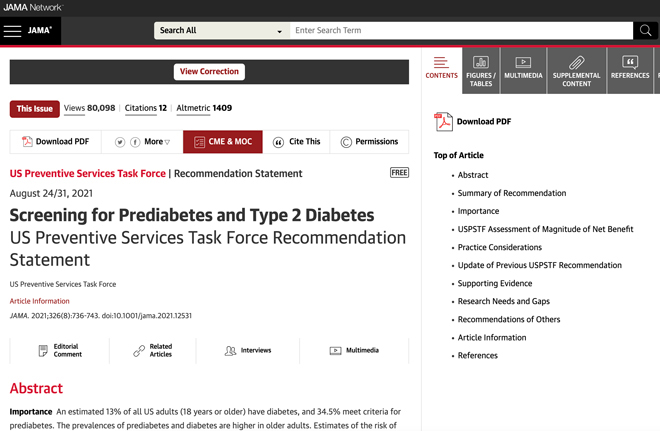Image resolution: width=660 pixels, height=431 pixels.
Task: Click the Permissions button
Action: point(369,142)
